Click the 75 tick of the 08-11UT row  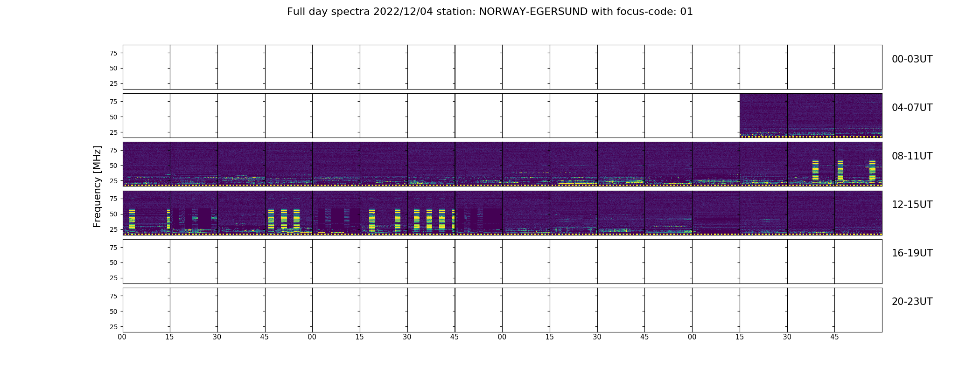coord(113,150)
